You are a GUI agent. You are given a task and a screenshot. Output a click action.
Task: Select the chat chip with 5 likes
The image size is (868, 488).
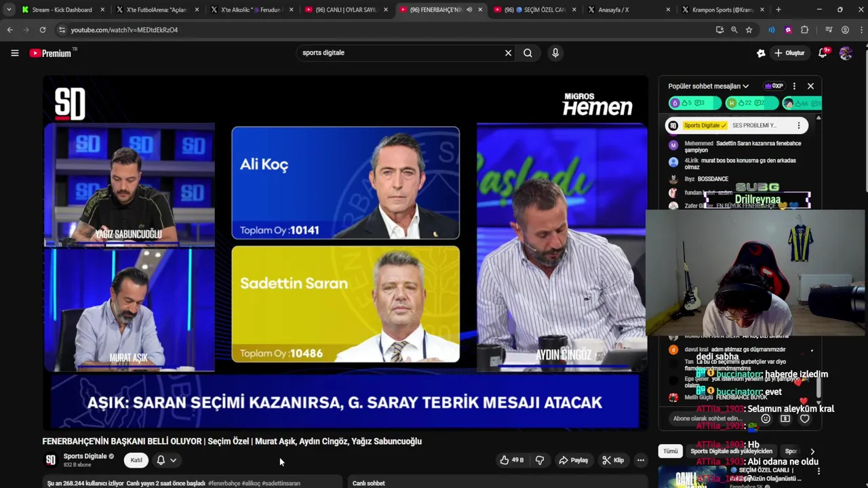click(695, 103)
